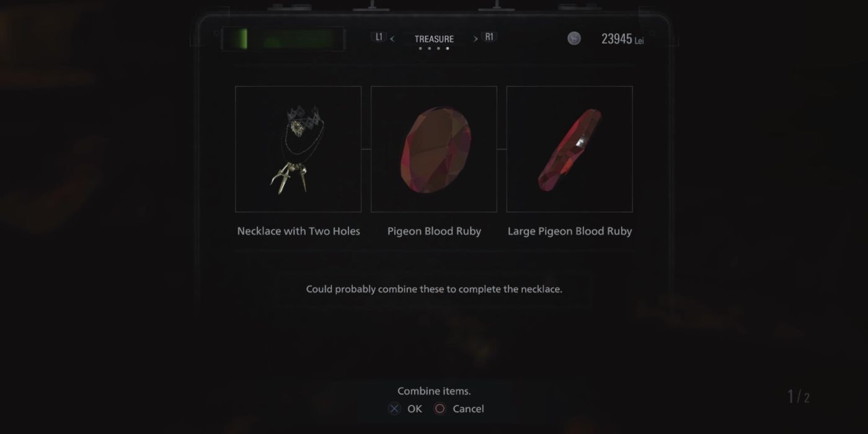Open the TREASURE category tab

[434, 38]
